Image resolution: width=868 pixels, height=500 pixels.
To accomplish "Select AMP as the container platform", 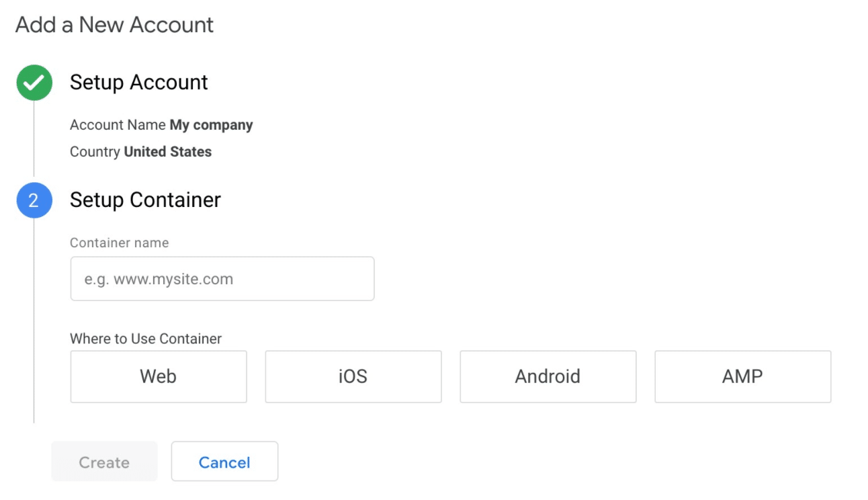I will pyautogui.click(x=742, y=376).
